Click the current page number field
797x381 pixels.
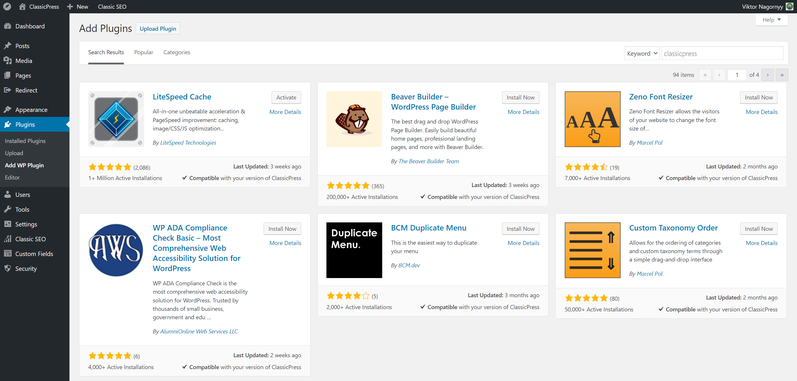737,75
